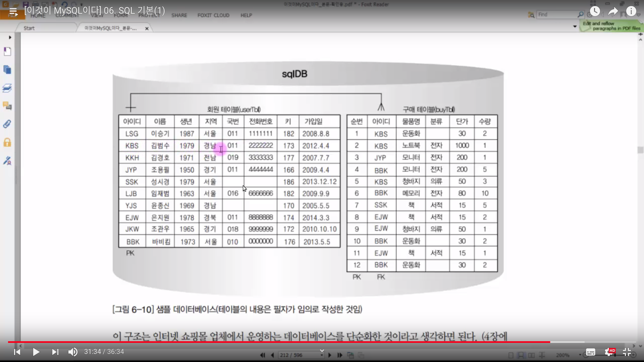Image resolution: width=644 pixels, height=362 pixels.
Task: Go to last page in Foxit
Action: [x=340, y=355]
